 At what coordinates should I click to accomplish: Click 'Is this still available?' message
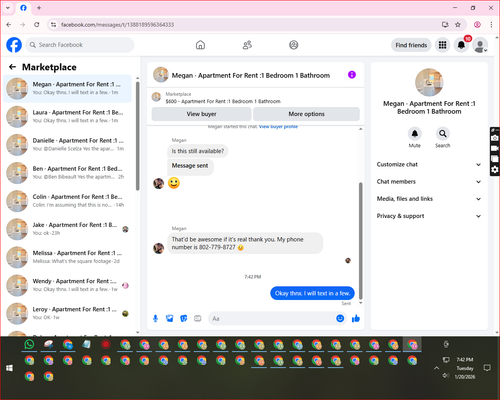198,151
